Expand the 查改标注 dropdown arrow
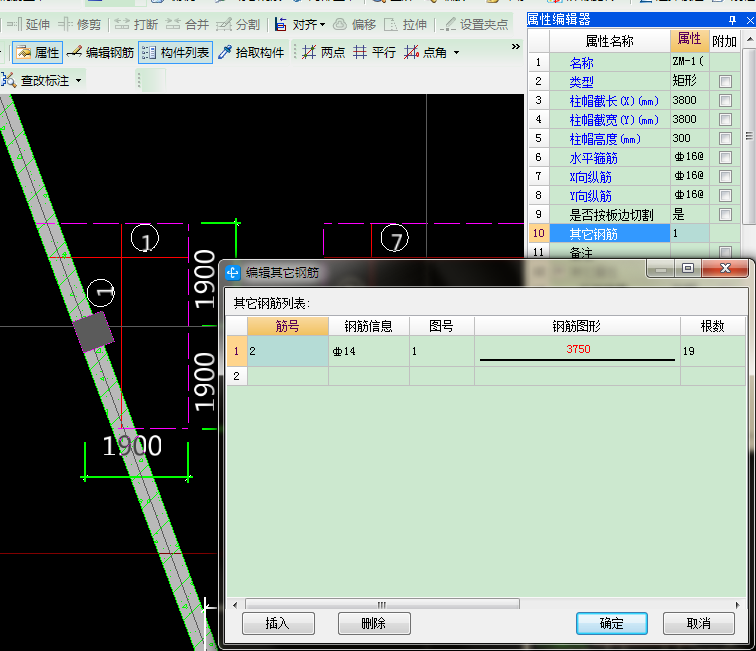Screen dimensions: 756x651 pyautogui.click(x=78, y=80)
